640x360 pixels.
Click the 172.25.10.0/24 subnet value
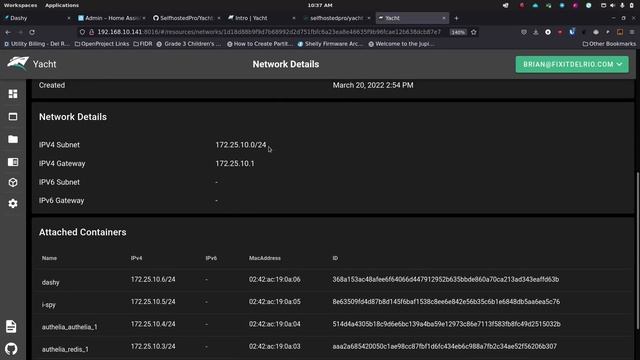point(241,145)
